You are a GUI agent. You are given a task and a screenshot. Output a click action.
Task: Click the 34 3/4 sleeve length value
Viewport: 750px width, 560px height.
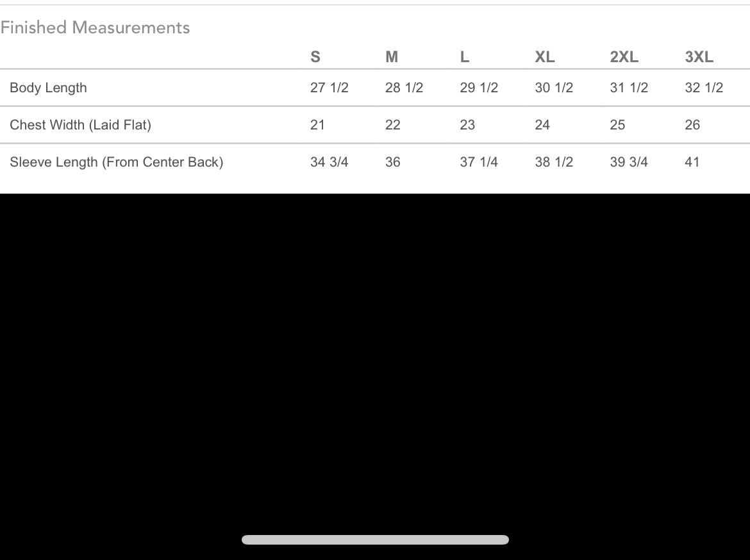pos(329,162)
